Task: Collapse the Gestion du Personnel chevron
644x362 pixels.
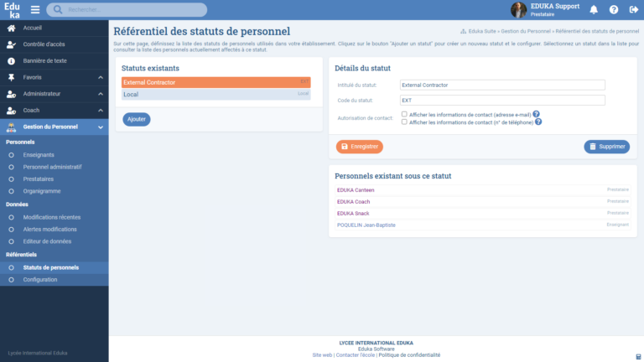Action: tap(101, 127)
